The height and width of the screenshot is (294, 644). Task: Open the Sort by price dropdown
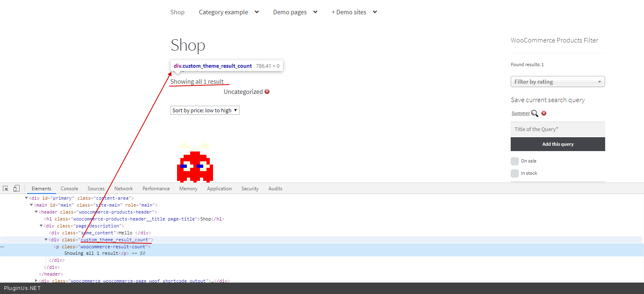coord(204,110)
